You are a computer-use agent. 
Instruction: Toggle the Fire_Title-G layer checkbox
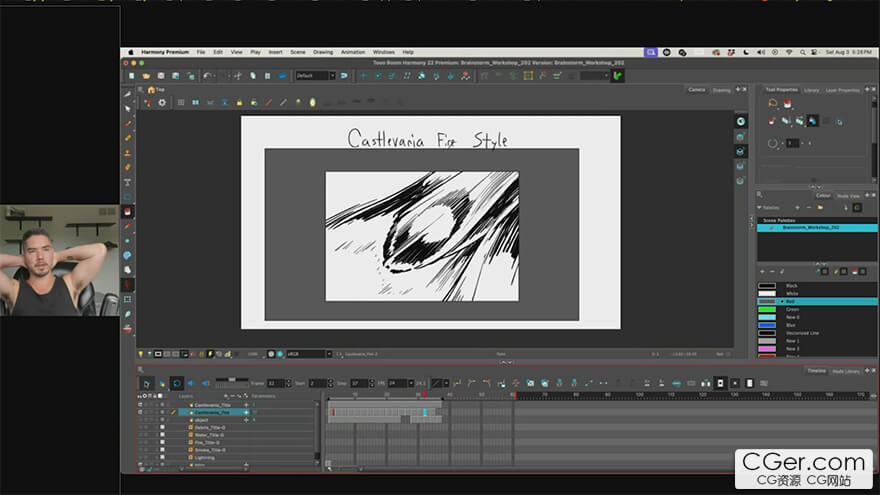(x=163, y=442)
